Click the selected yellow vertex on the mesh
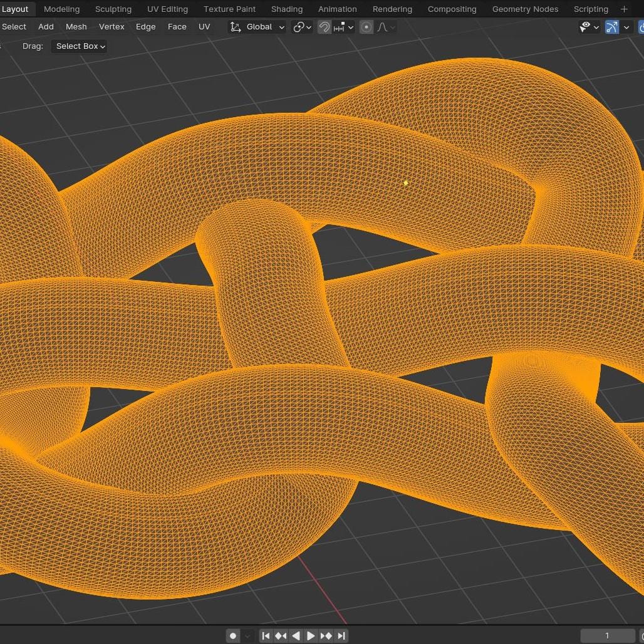Image resolution: width=644 pixels, height=644 pixels. pos(406,183)
